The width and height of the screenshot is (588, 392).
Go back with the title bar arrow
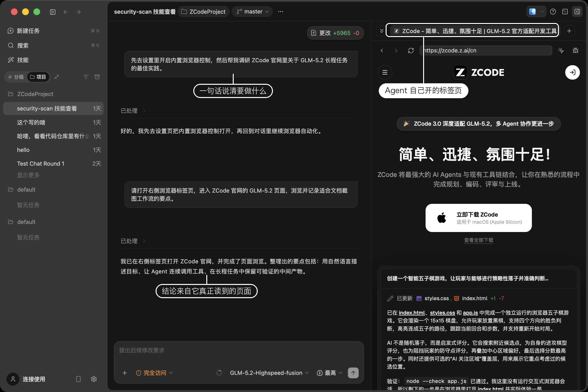(x=65, y=12)
